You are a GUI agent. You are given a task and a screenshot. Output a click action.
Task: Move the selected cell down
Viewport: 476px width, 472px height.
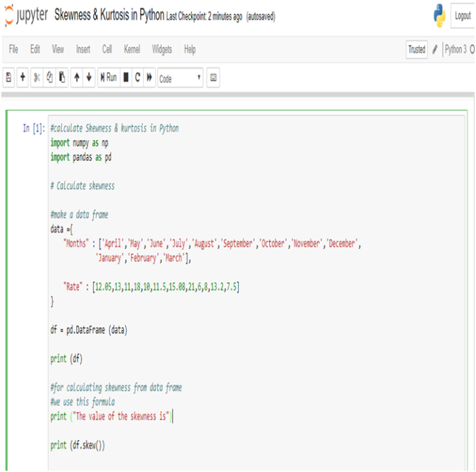[89, 78]
